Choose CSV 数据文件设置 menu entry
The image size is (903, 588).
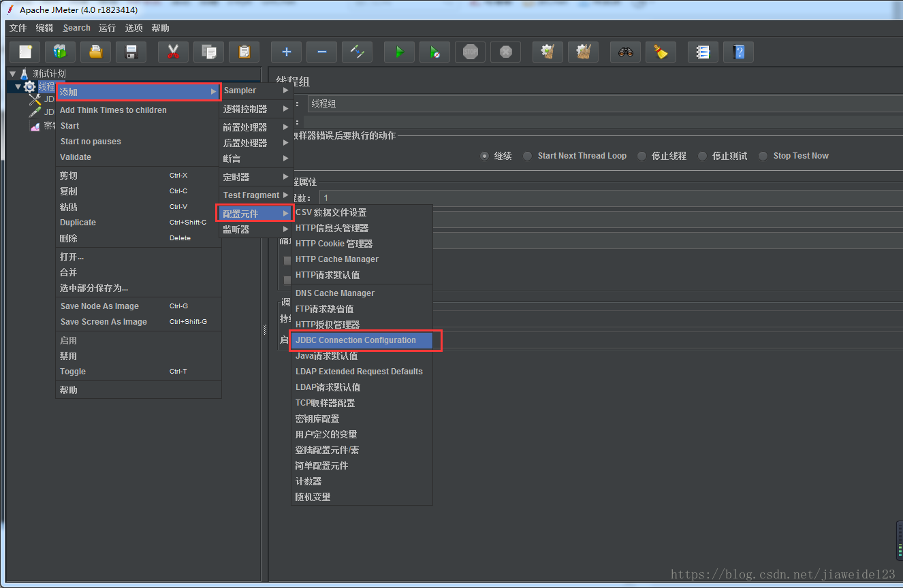click(362, 212)
